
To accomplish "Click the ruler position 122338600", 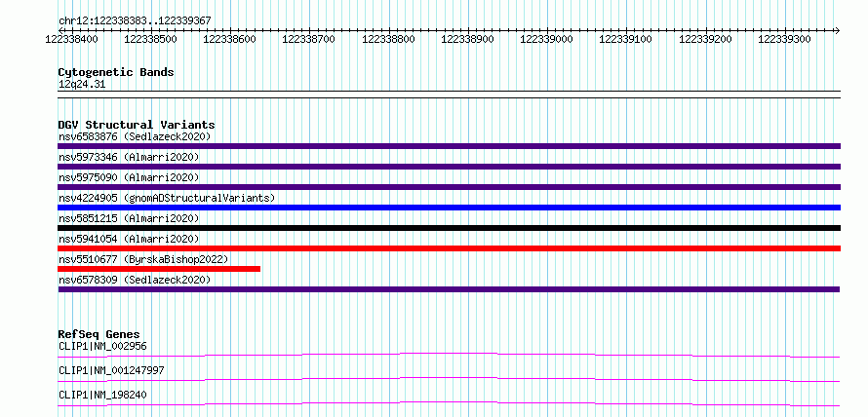I will click(x=230, y=39).
